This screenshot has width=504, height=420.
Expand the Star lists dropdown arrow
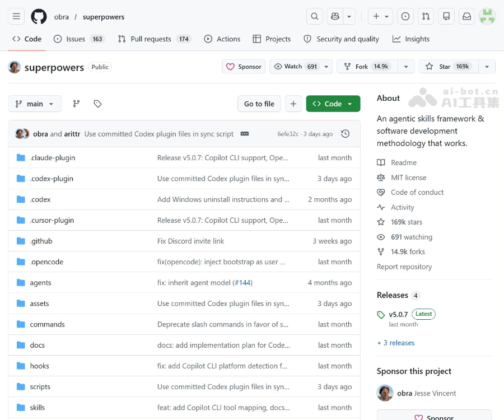(x=487, y=67)
